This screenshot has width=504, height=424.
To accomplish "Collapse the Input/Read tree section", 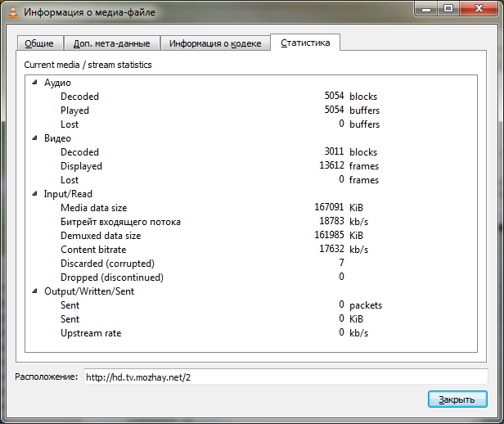I will click(34, 194).
